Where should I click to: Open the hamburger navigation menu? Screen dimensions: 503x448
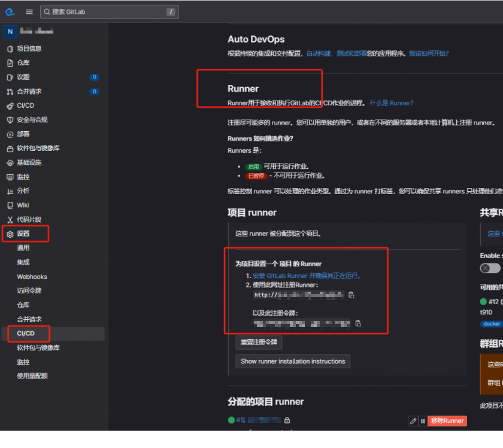[29, 12]
